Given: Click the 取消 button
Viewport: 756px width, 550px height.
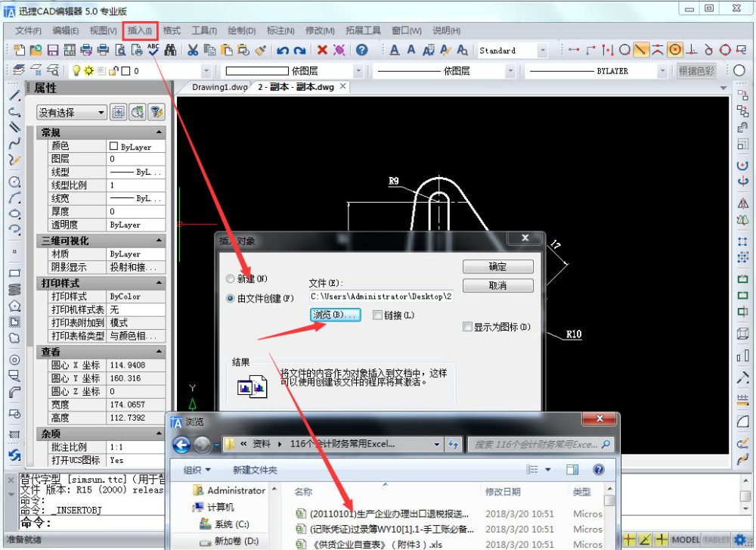Looking at the screenshot, I should pyautogui.click(x=498, y=285).
